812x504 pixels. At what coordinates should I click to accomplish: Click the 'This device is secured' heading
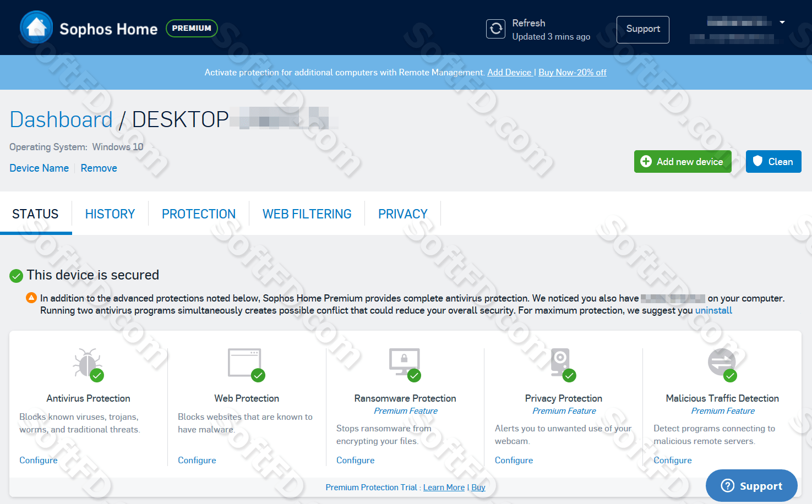pyautogui.click(x=93, y=275)
